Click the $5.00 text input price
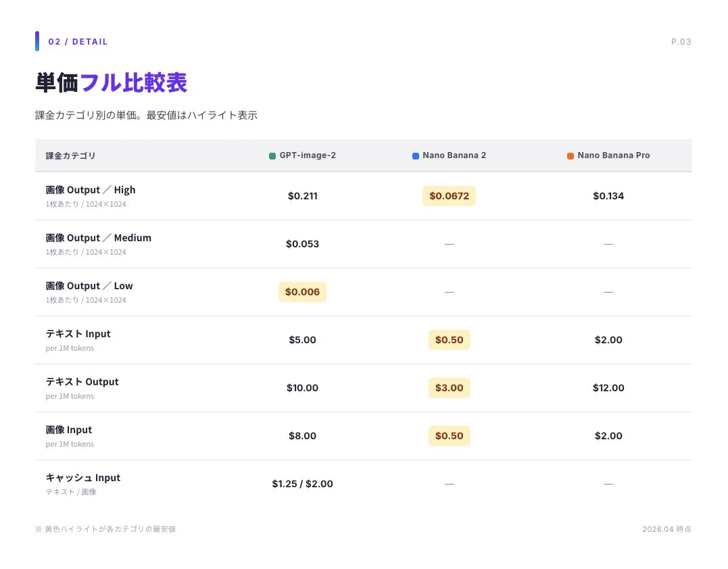Screen dimensions: 728x569 pos(302,340)
